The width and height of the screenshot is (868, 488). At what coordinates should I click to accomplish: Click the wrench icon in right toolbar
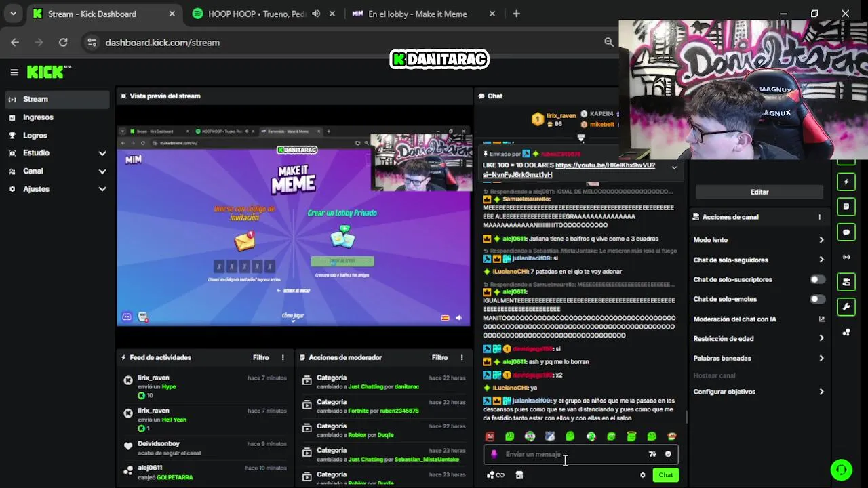846,307
